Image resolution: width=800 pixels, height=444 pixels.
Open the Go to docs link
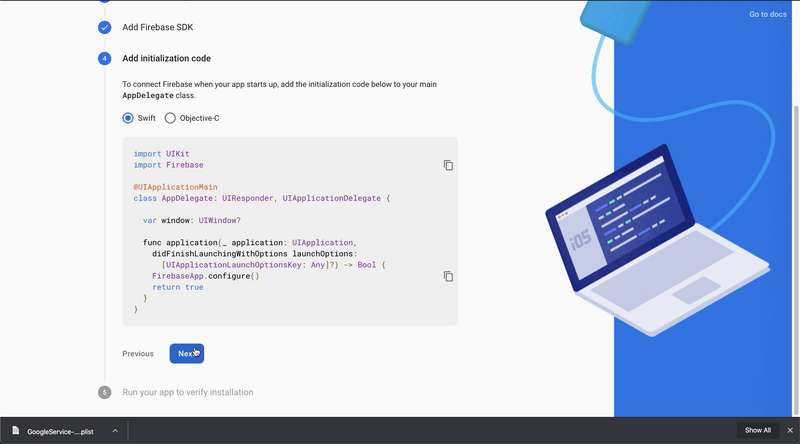click(x=768, y=14)
